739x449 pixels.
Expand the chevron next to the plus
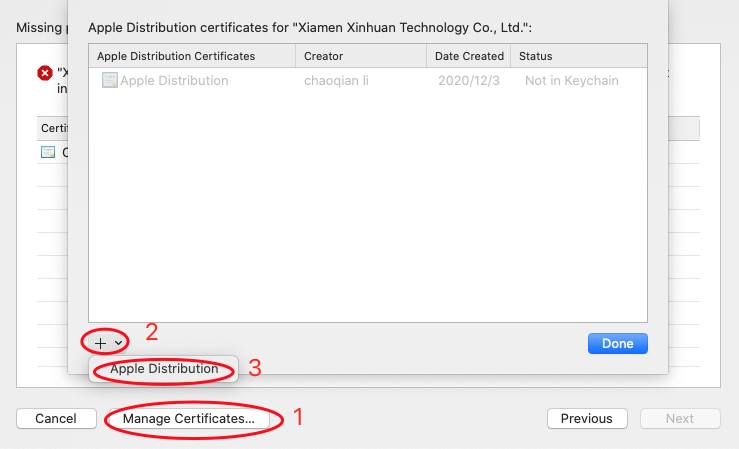[x=118, y=343]
